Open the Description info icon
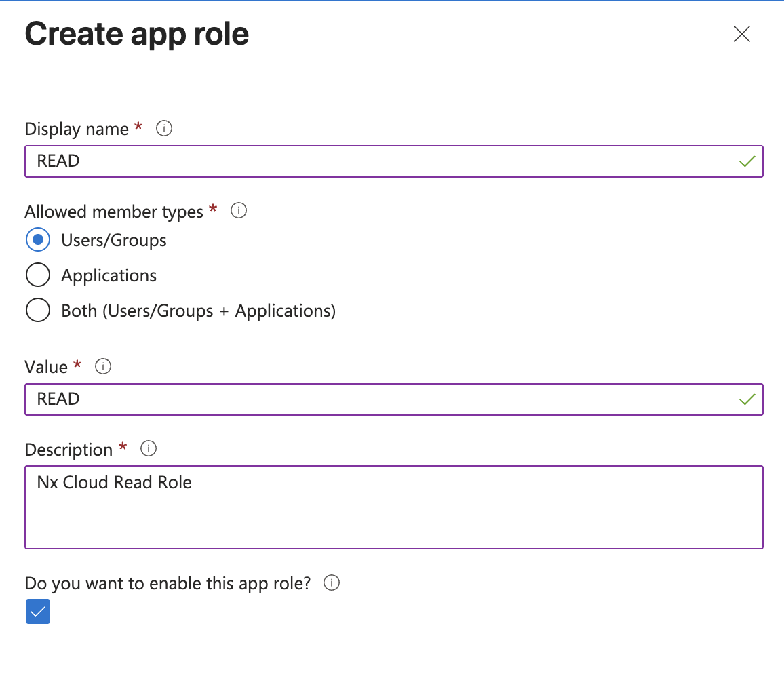The width and height of the screenshot is (784, 689). tap(149, 448)
